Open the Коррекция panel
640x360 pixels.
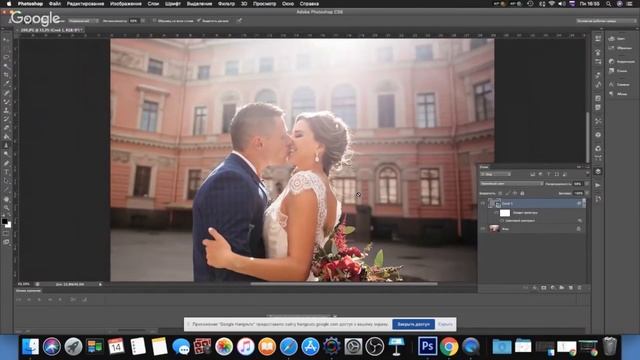tap(621, 62)
